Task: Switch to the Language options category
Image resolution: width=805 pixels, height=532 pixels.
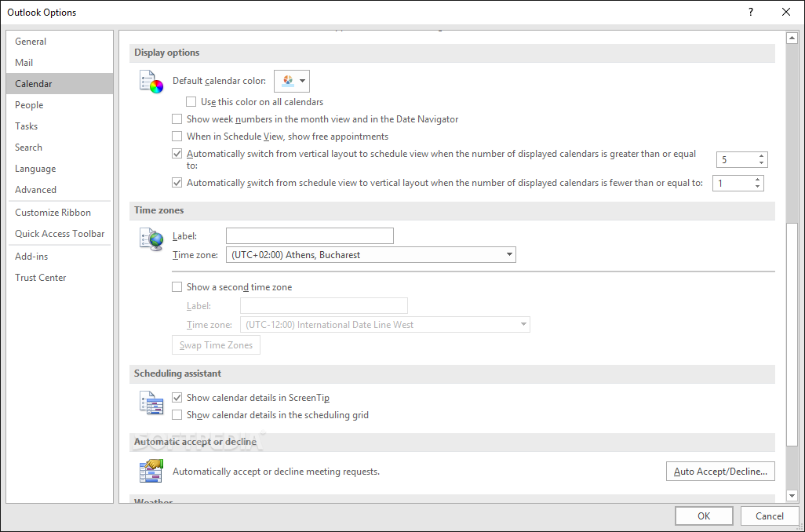Action: coord(60,169)
